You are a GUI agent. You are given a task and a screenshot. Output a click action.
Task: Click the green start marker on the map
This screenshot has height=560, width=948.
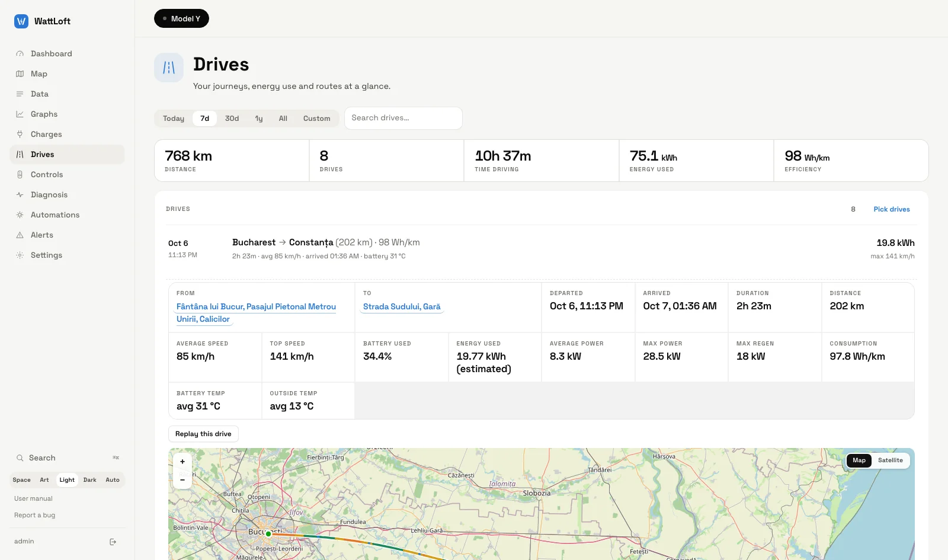(268, 534)
